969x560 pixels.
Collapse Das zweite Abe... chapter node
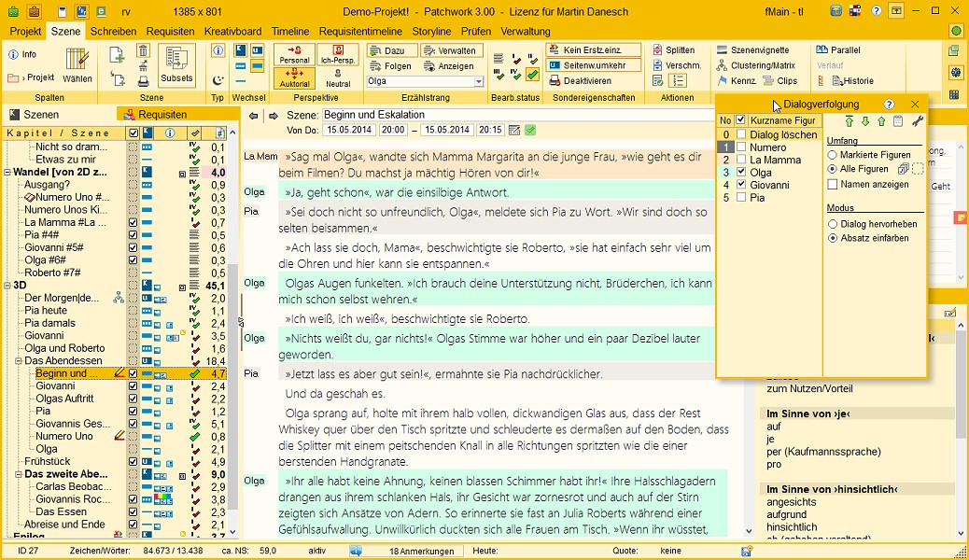tap(19, 475)
